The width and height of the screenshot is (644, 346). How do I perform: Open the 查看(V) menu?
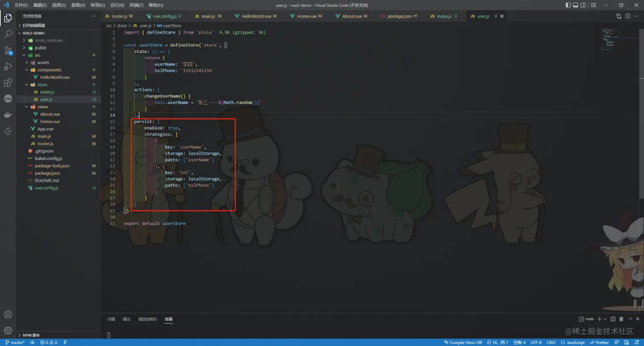coord(78,5)
